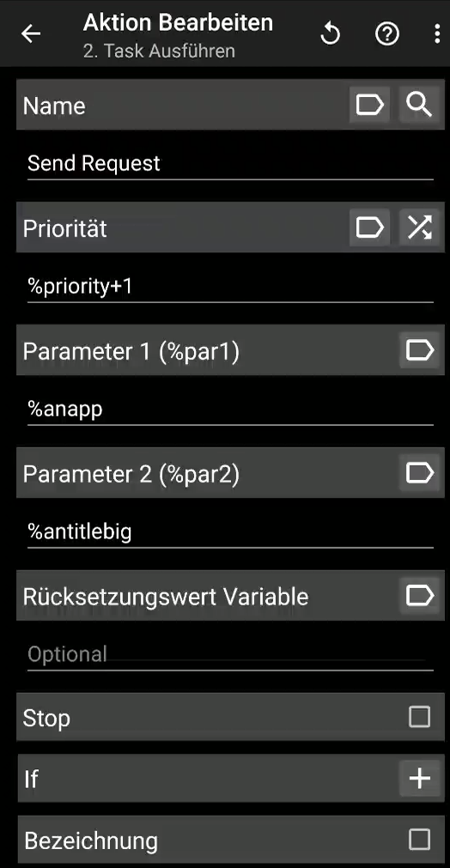Tap the back arrow in header
Image resolution: width=450 pixels, height=868 pixels.
tap(31, 33)
